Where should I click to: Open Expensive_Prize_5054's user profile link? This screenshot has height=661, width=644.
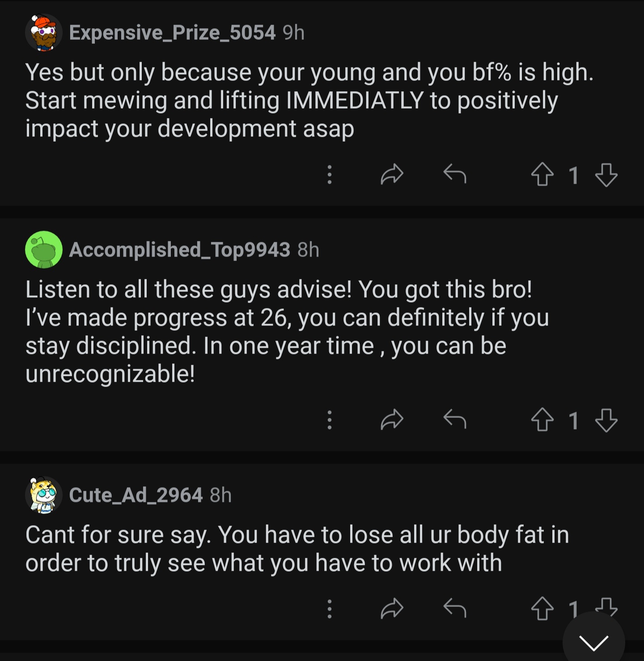172,32
